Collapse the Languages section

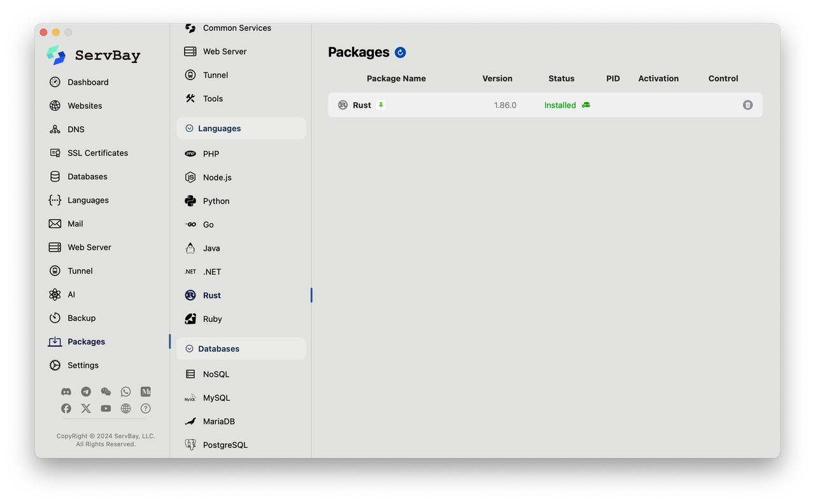[189, 129]
